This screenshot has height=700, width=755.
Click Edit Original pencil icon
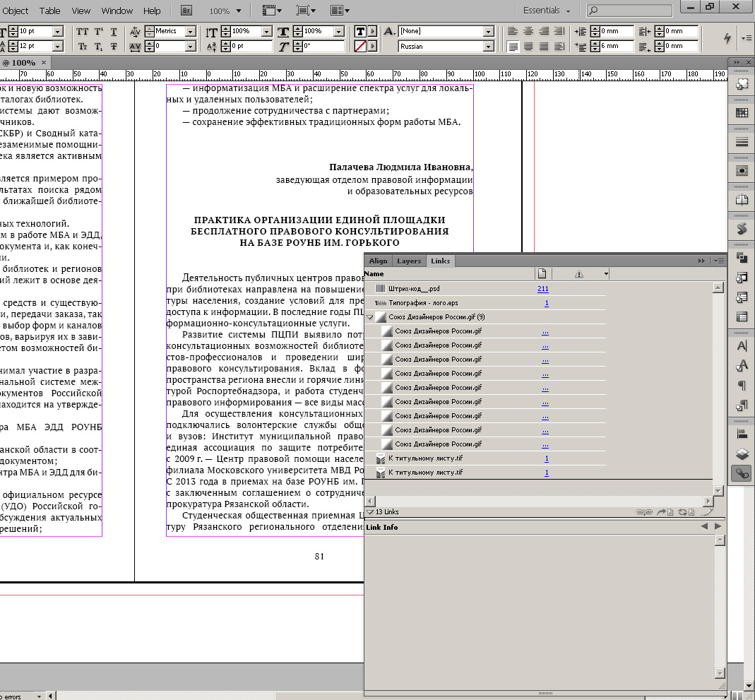[706, 512]
